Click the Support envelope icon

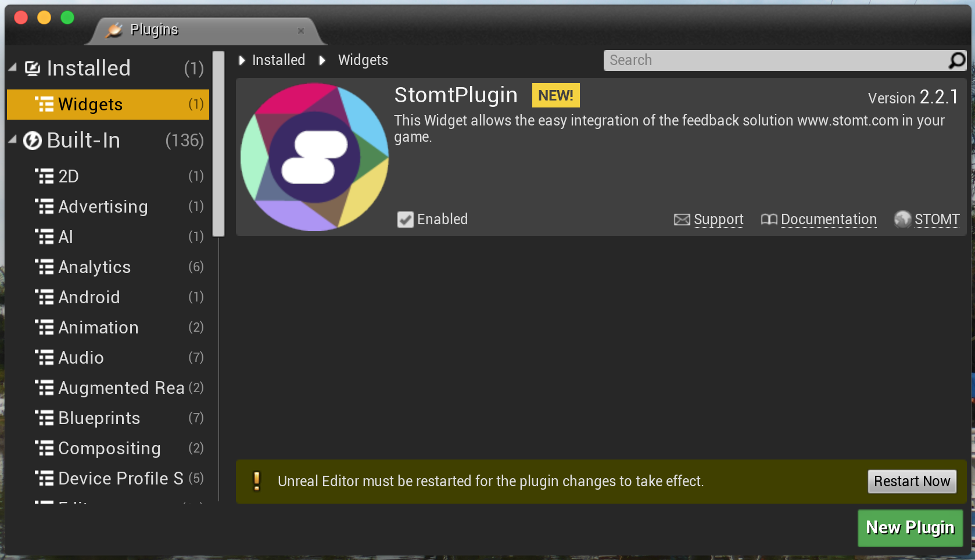point(682,220)
